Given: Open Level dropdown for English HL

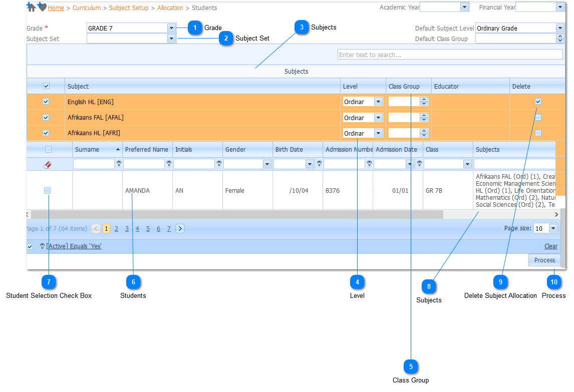Looking at the screenshot, I should pyautogui.click(x=379, y=102).
